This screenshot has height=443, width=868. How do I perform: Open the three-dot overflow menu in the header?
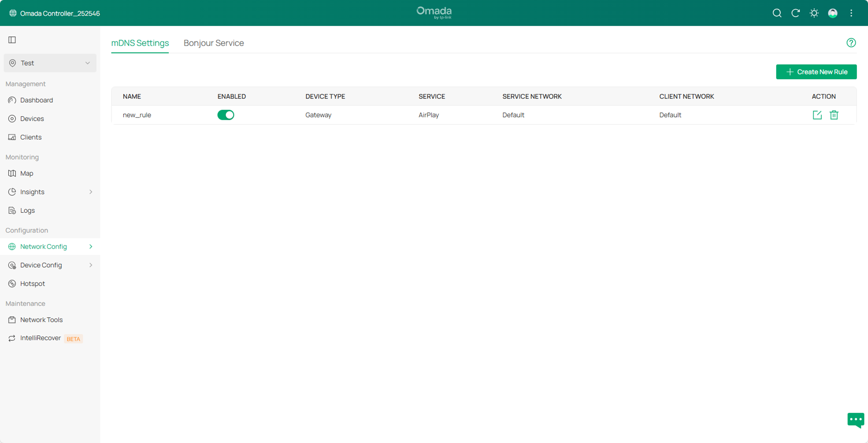click(x=851, y=13)
